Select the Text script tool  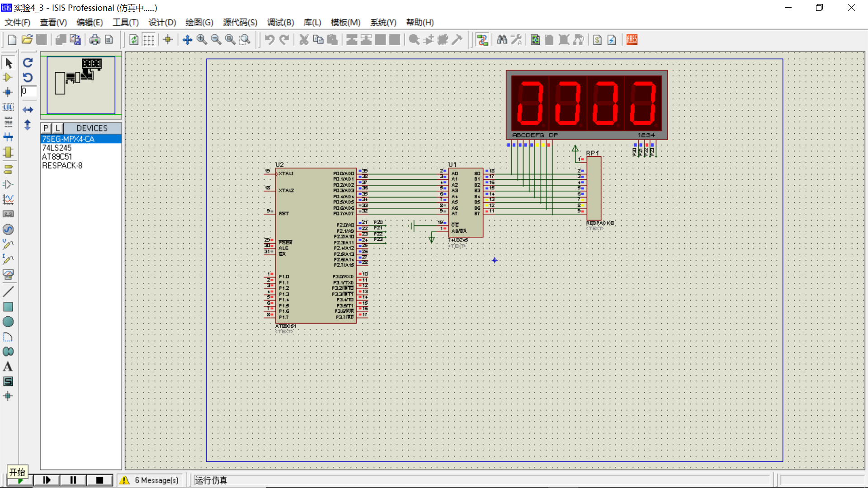(x=8, y=122)
